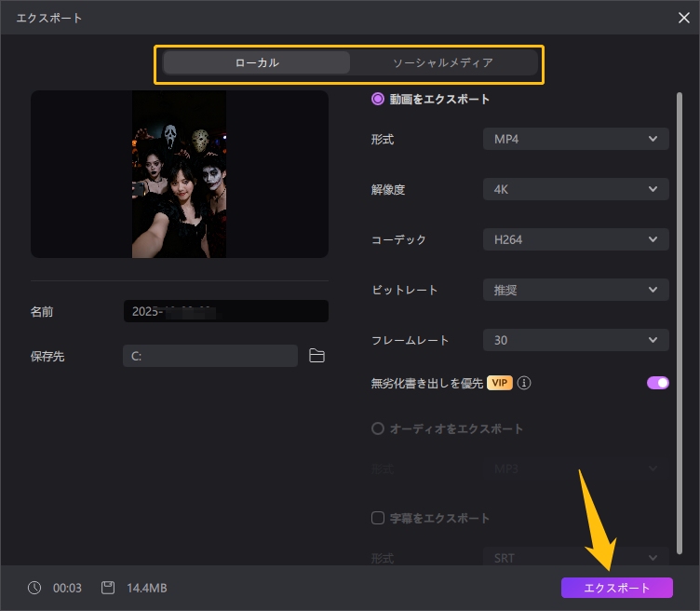
Task: Expand the 解像度 4K dropdown
Action: click(x=575, y=189)
